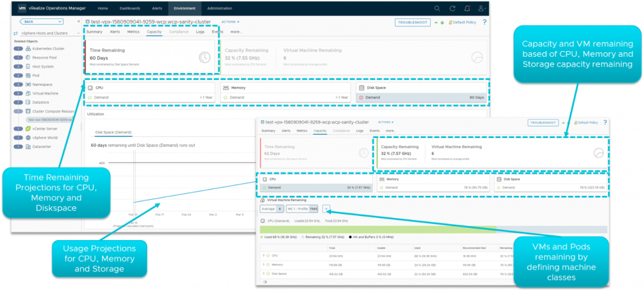Add a machine class profile with plus
Screen dimensions: 644x291
326,208
